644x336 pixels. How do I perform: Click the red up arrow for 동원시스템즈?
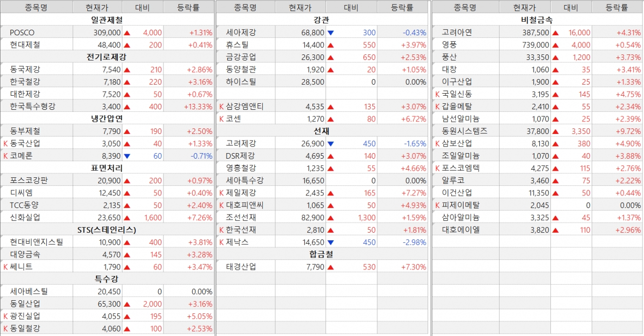click(555, 131)
